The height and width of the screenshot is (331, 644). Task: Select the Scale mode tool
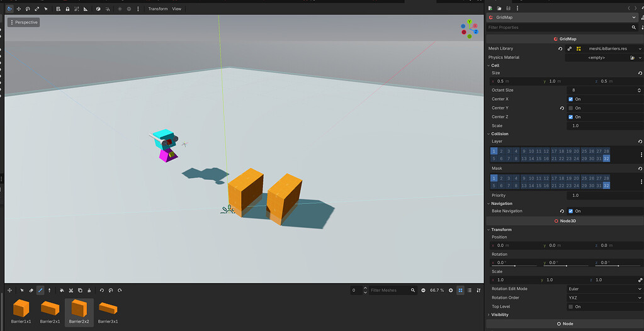pyautogui.click(x=37, y=9)
